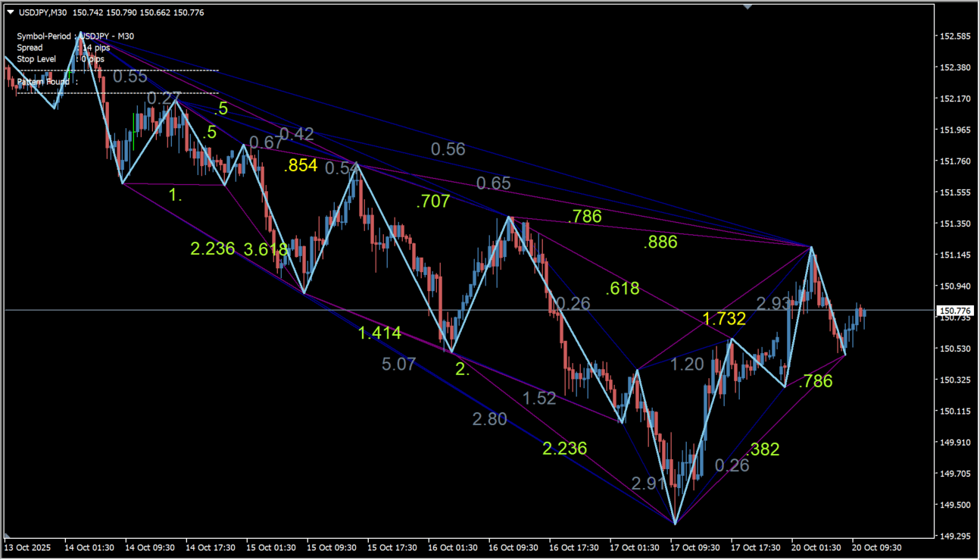Click the 'Symbol-Period' info line
Image resolution: width=980 pixels, height=560 pixels.
coord(44,36)
